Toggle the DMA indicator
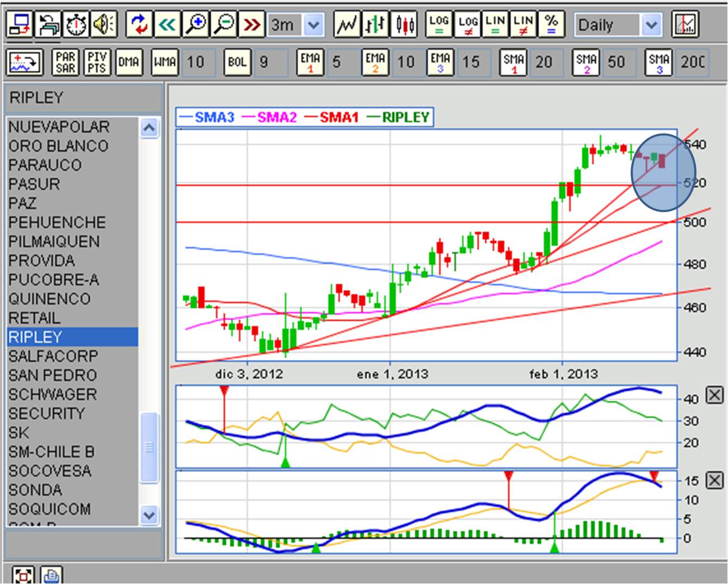Image resolution: width=728 pixels, height=584 pixels. click(x=128, y=63)
